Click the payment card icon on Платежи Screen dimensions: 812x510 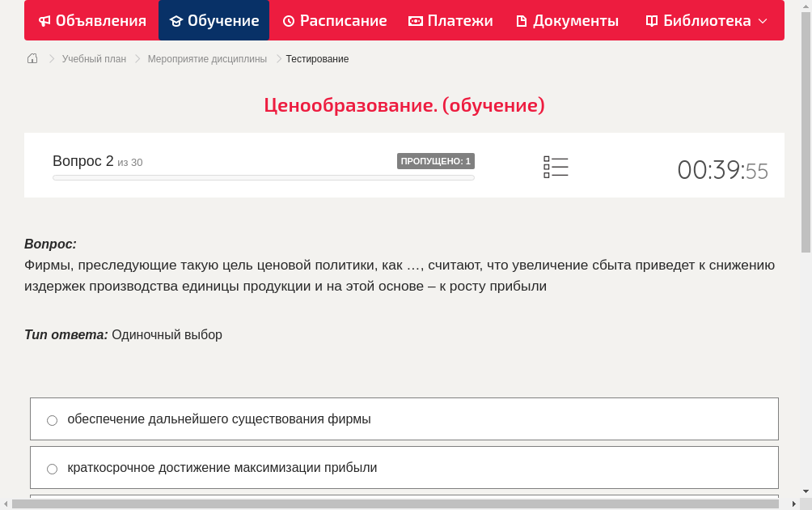[416, 20]
